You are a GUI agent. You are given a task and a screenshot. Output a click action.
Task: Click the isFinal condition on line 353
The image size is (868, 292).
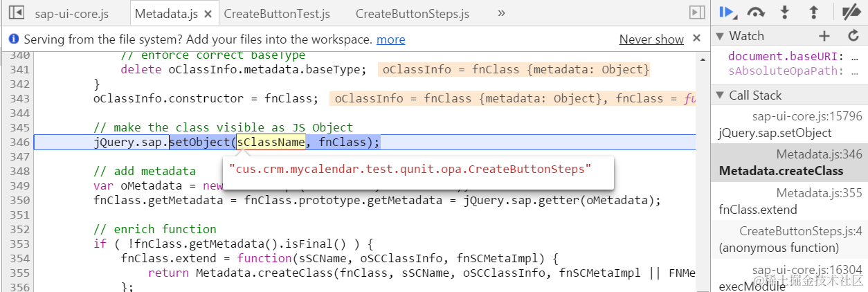(x=233, y=244)
